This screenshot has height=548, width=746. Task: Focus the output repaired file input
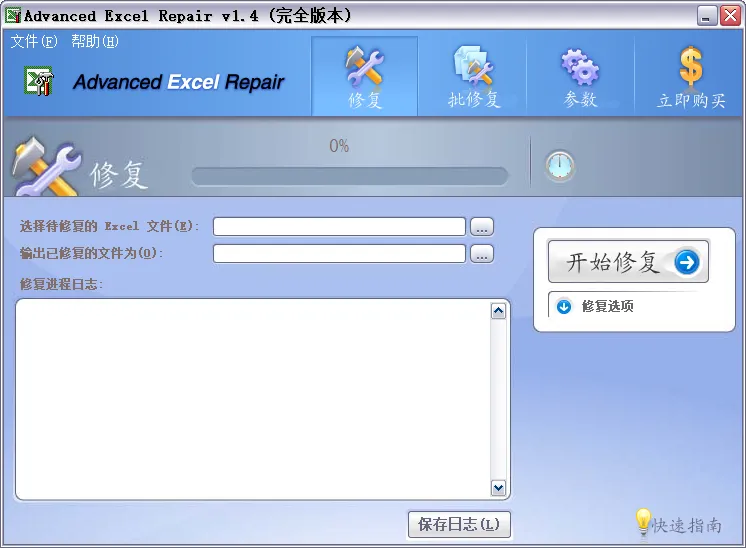point(339,254)
